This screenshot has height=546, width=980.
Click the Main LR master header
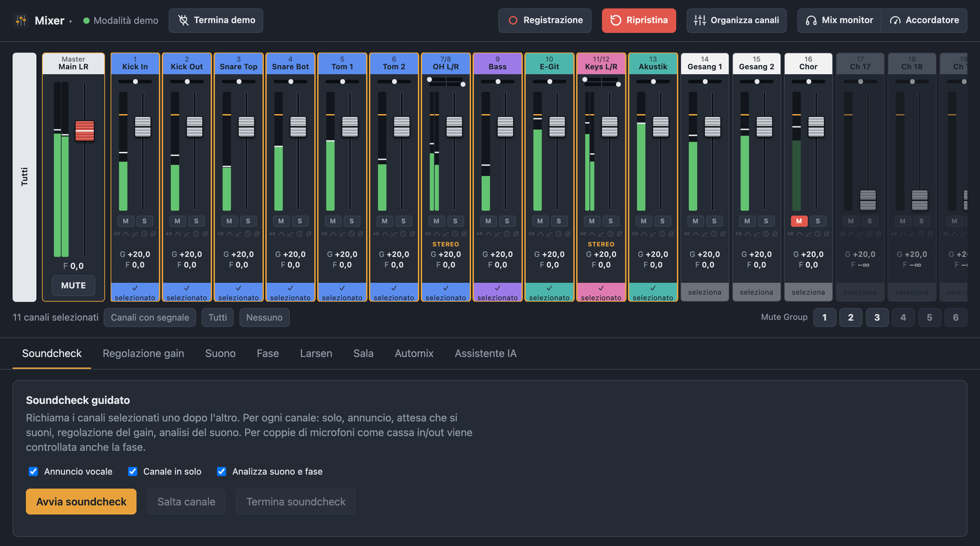pyautogui.click(x=73, y=64)
